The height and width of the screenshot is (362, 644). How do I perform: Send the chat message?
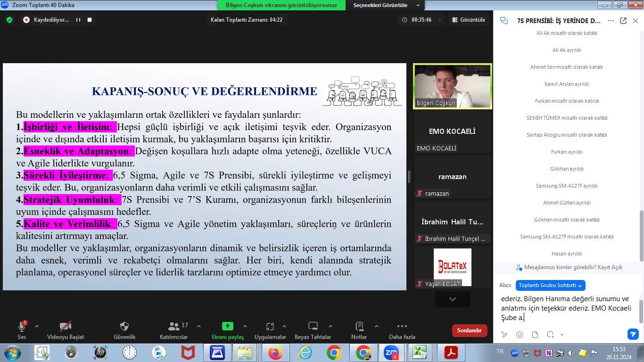[x=633, y=334]
